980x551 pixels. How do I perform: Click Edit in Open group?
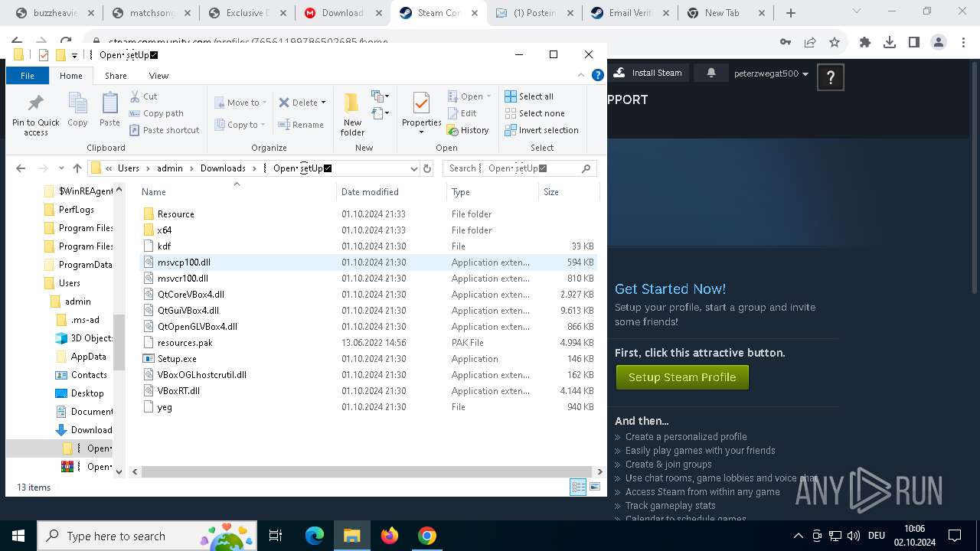pos(462,113)
